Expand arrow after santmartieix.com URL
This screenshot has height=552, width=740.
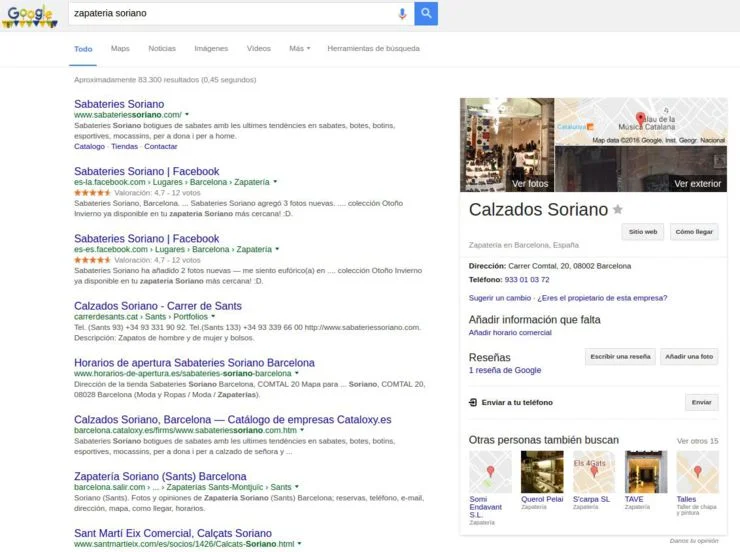click(x=299, y=544)
